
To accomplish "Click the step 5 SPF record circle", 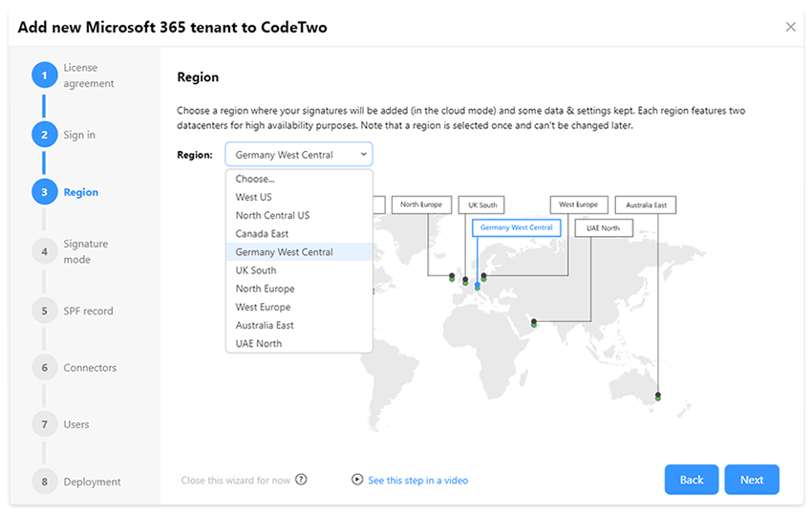I will pos(45,311).
